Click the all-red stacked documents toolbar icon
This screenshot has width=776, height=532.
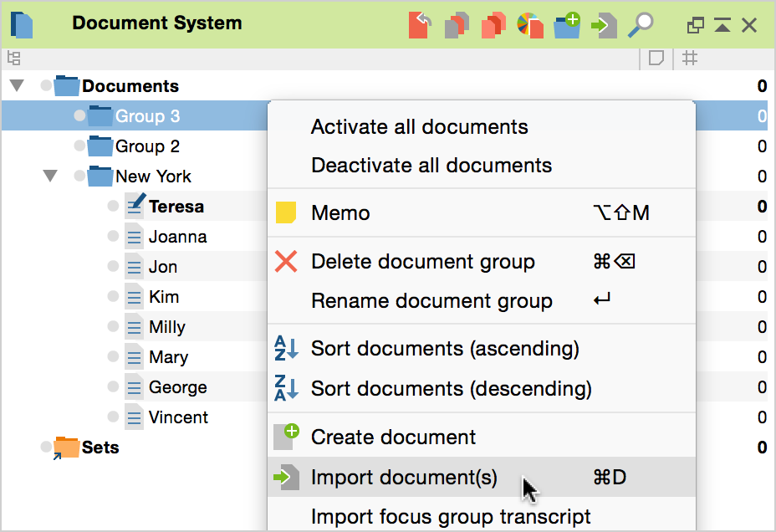pyautogui.click(x=493, y=24)
